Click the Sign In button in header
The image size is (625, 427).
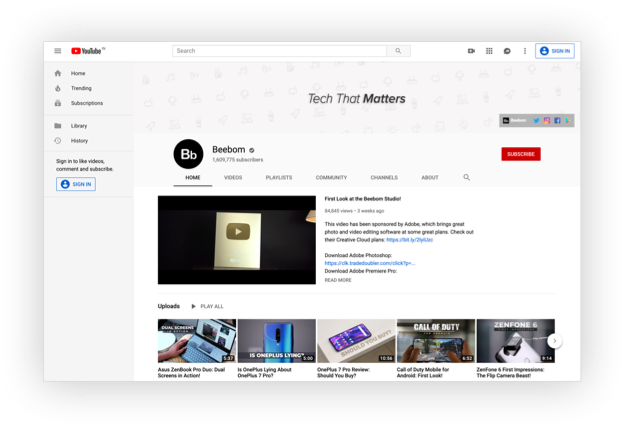tap(554, 51)
